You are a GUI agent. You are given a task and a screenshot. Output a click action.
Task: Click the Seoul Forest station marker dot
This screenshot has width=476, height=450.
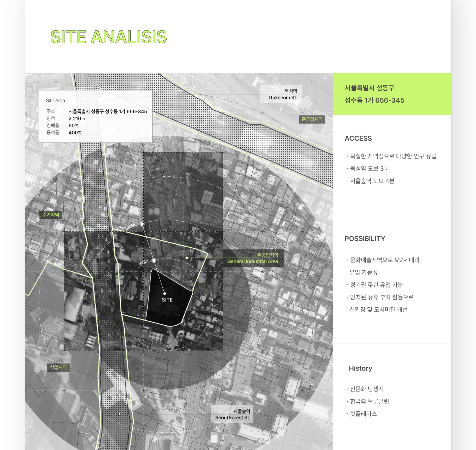tap(119, 414)
